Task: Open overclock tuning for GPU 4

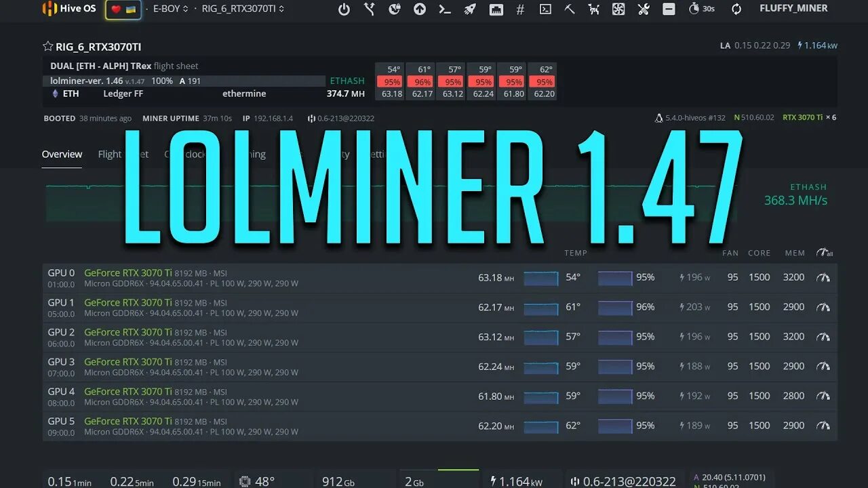Action: pos(823,396)
